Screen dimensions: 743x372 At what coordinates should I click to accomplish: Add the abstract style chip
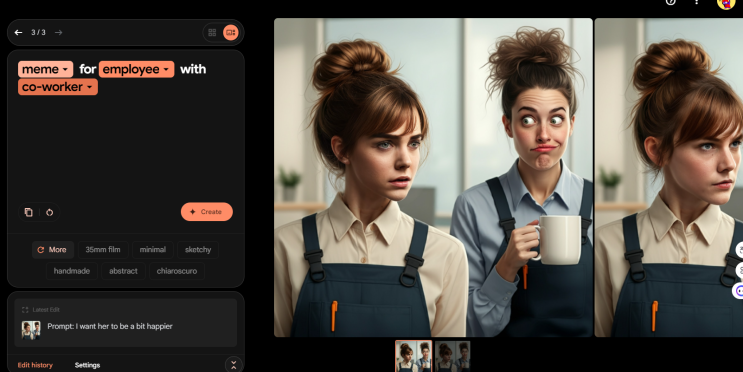pyautogui.click(x=123, y=271)
